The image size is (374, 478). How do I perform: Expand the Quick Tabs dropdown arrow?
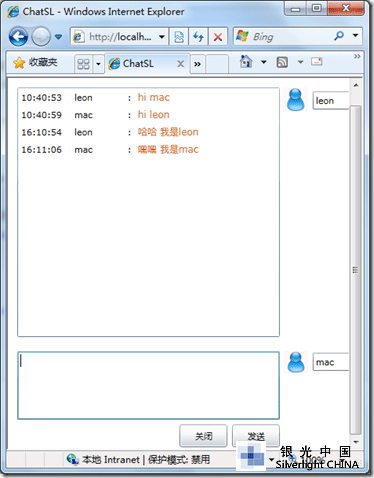click(x=98, y=63)
